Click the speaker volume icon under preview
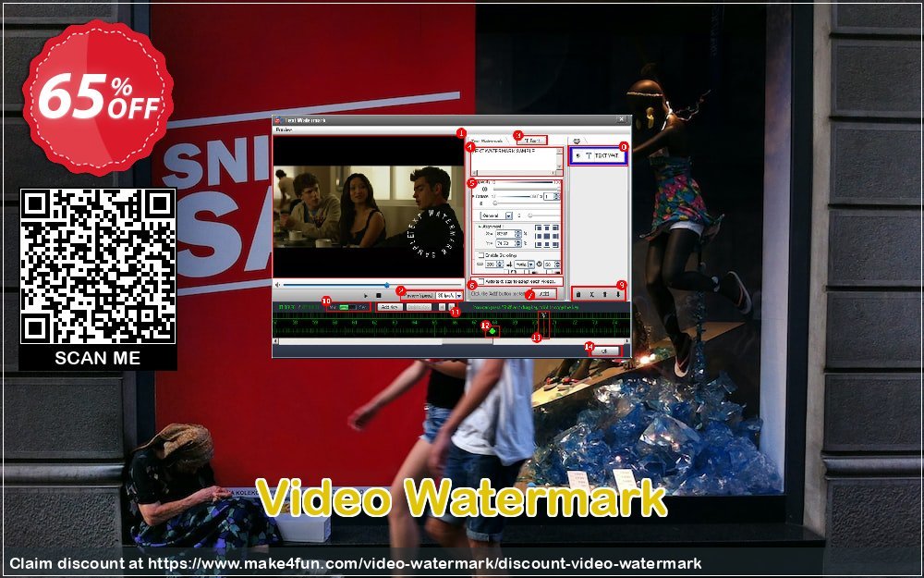 277,285
